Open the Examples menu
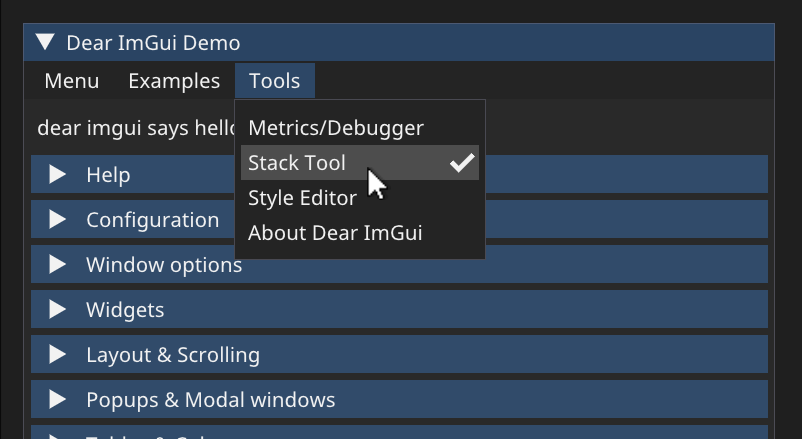Screen dimensions: 802x439 pyautogui.click(x=174, y=81)
